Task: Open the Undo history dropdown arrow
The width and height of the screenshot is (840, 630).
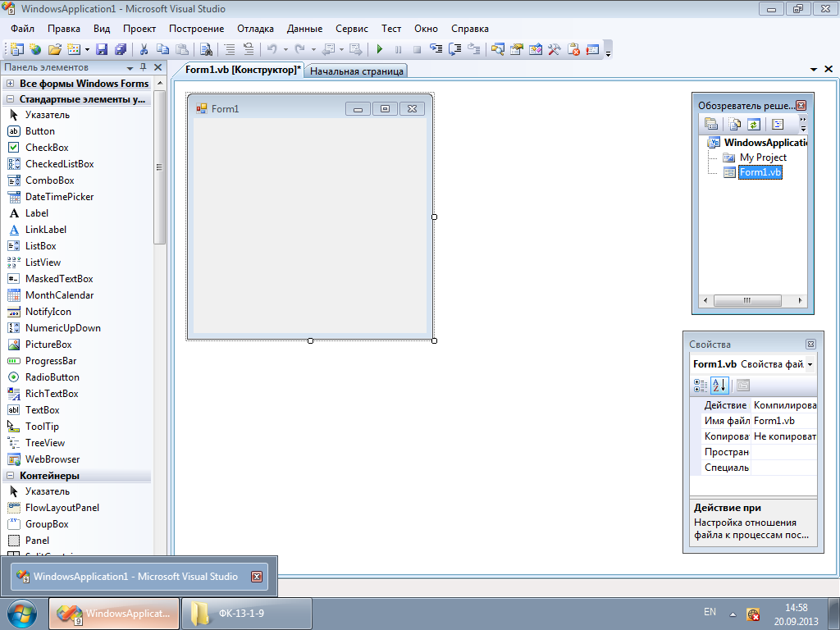Action: tap(285, 50)
